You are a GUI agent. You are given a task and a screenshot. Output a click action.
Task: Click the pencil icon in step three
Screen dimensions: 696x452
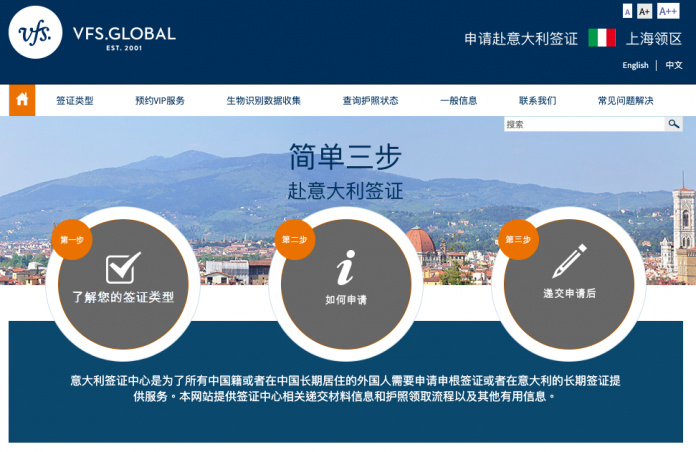(570, 262)
